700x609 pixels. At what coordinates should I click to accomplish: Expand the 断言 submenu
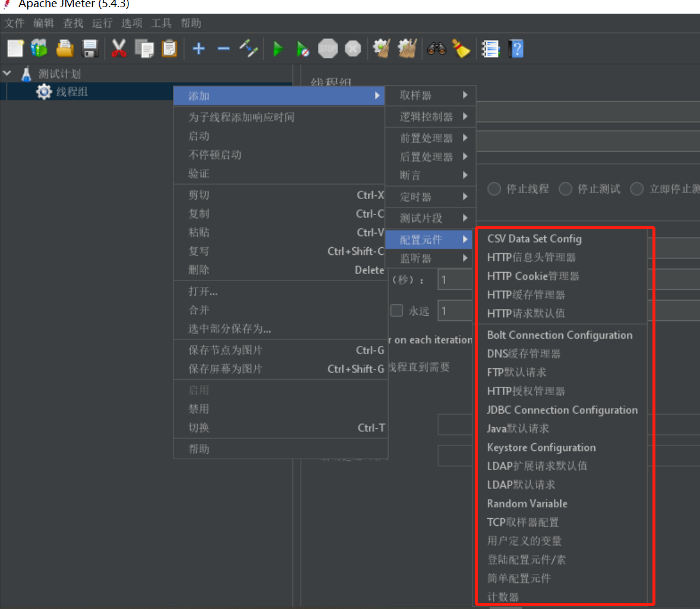pos(430,175)
